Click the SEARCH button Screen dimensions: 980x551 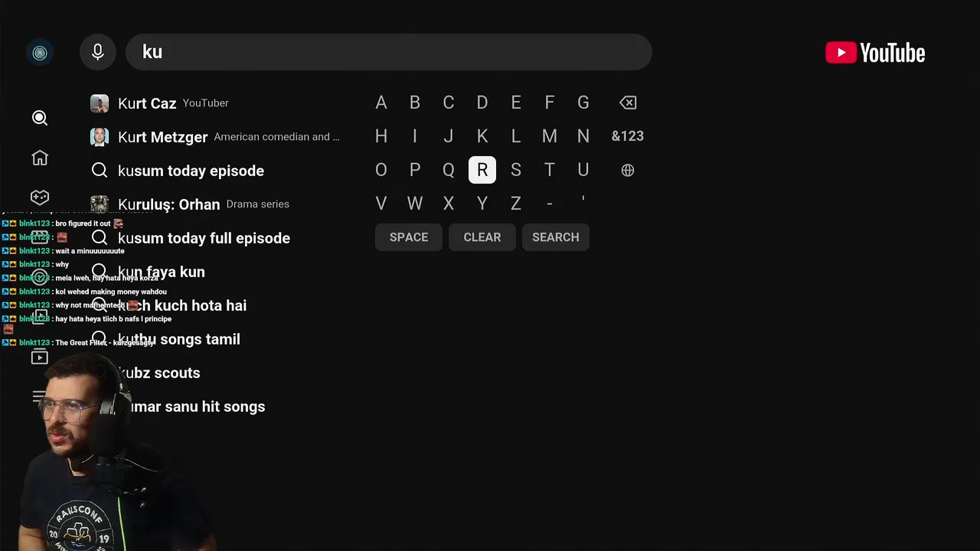tap(556, 237)
